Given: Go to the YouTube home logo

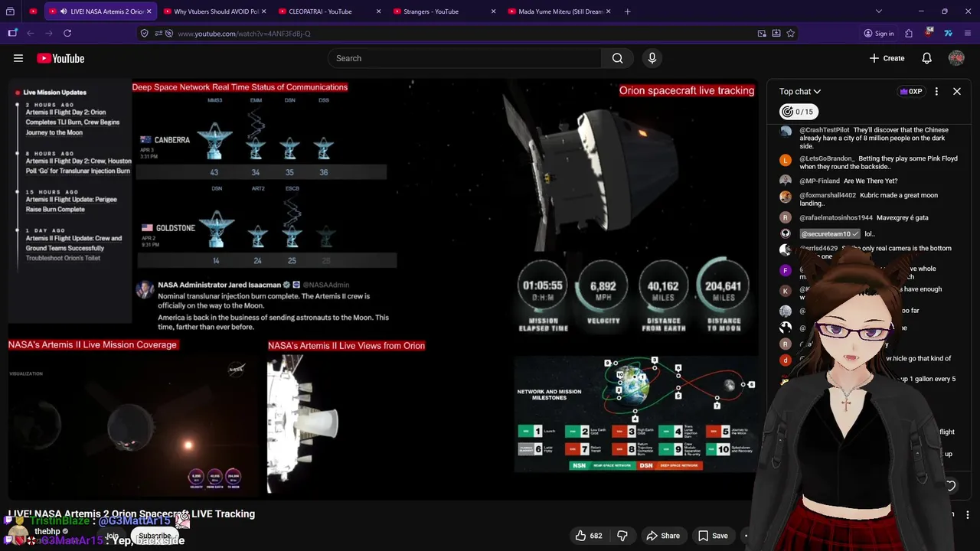Looking at the screenshot, I should (x=60, y=58).
